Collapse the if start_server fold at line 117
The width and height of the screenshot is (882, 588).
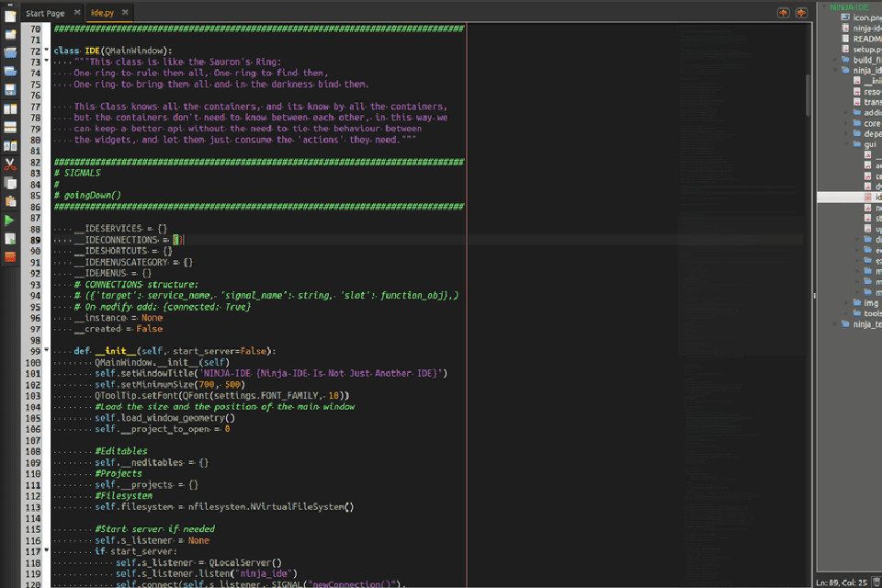point(47,550)
